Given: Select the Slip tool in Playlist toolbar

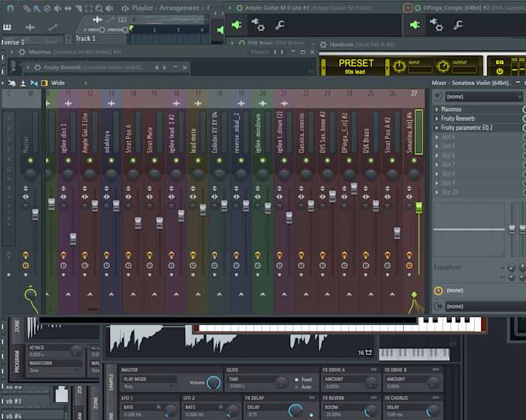Looking at the screenshot, I should pos(68,9).
